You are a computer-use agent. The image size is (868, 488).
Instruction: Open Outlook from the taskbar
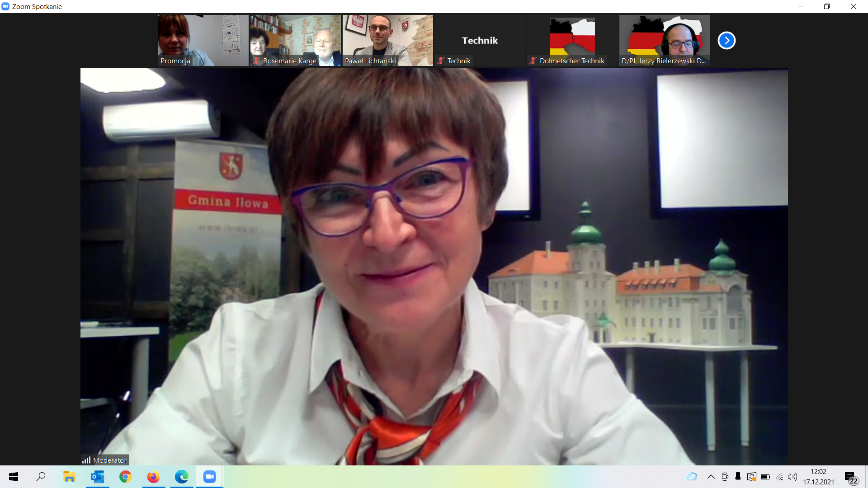97,477
